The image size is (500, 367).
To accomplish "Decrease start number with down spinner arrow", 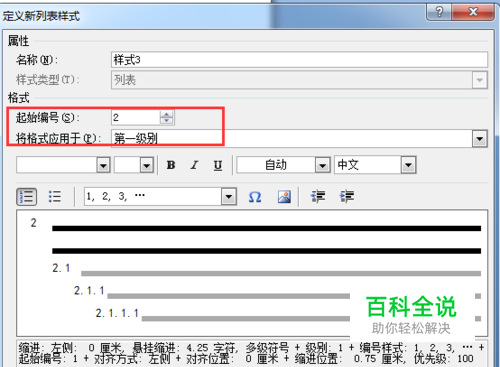I will point(166,121).
